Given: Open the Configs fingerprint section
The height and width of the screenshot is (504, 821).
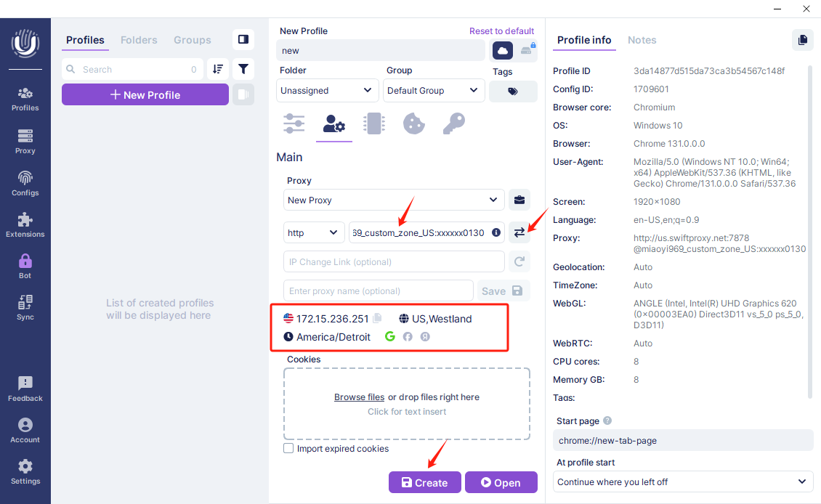Looking at the screenshot, I should (25, 183).
